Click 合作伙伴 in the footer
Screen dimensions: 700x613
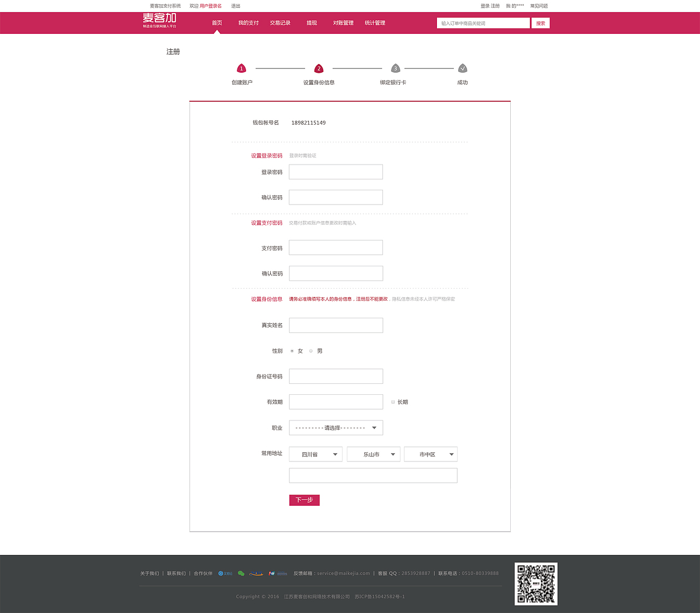[x=203, y=574]
